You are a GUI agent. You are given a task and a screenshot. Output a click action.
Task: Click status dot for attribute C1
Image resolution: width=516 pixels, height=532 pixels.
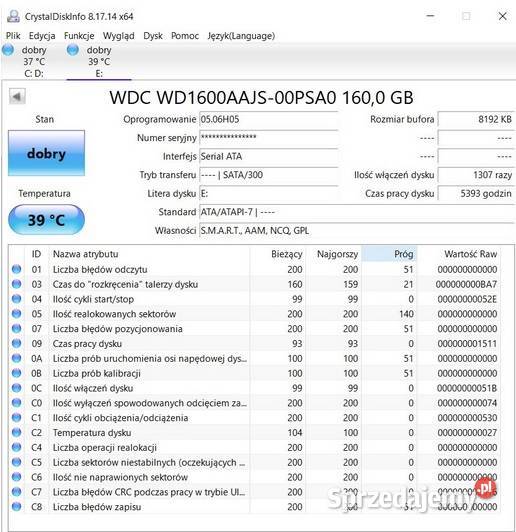coord(16,418)
